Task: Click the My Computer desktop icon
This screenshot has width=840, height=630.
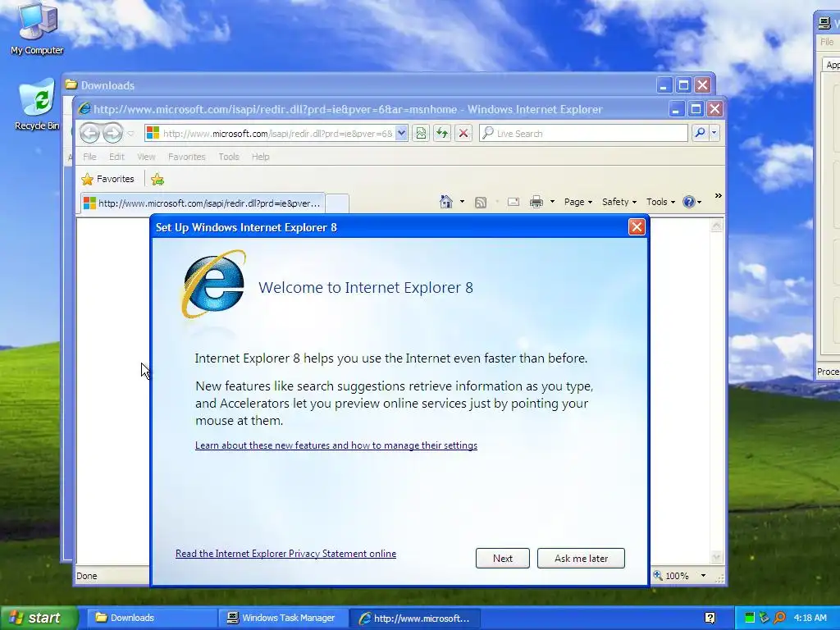Action: (x=37, y=28)
